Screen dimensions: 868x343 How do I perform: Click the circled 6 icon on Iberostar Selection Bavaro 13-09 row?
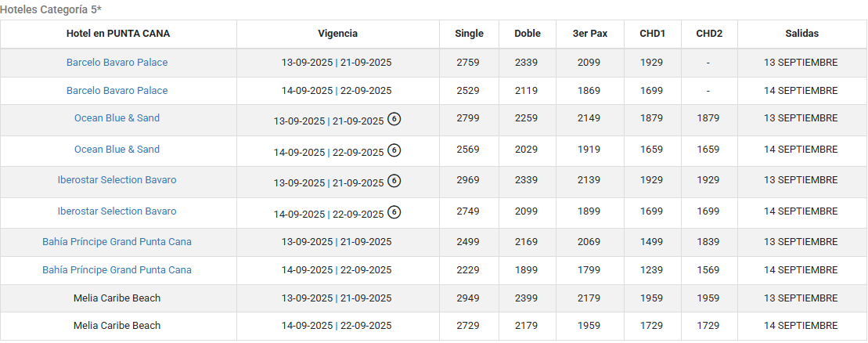[394, 181]
